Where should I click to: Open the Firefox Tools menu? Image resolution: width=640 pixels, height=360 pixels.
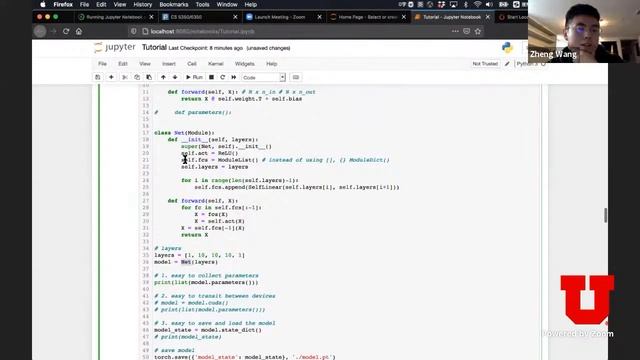[x=202, y=4]
